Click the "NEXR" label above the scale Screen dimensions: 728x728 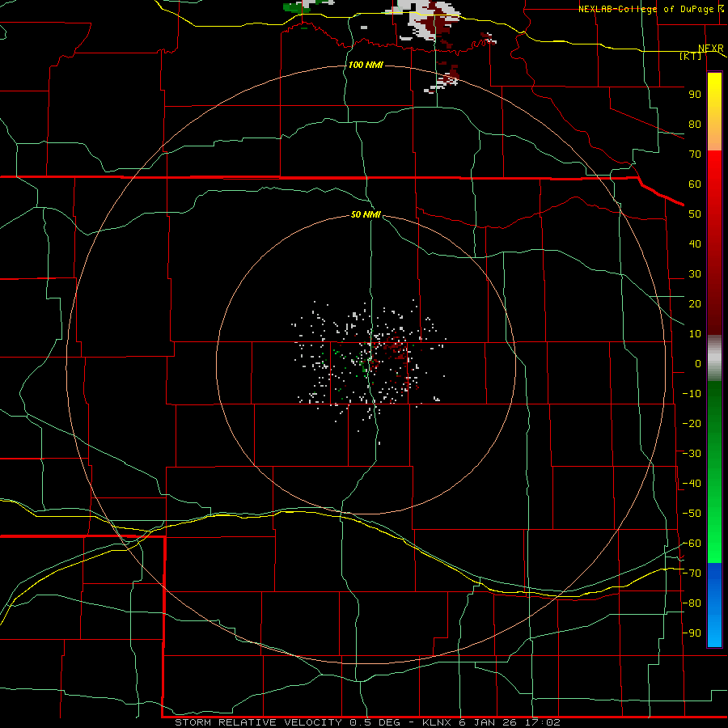[711, 49]
